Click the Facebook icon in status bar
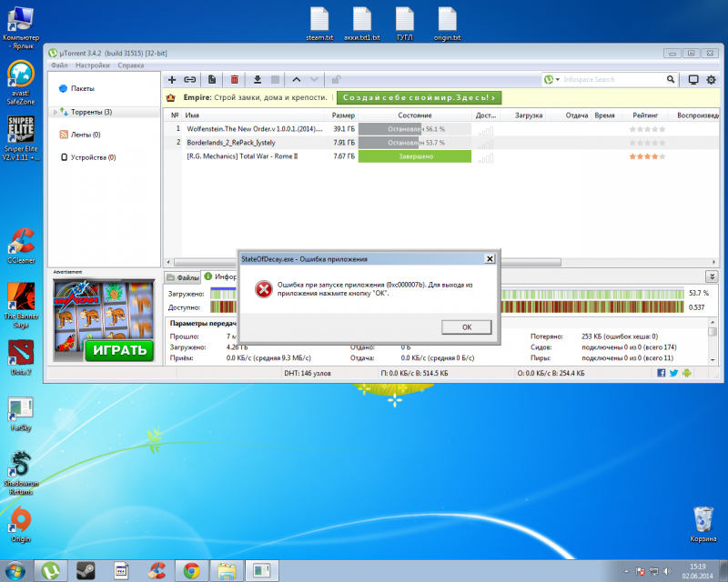 [662, 373]
